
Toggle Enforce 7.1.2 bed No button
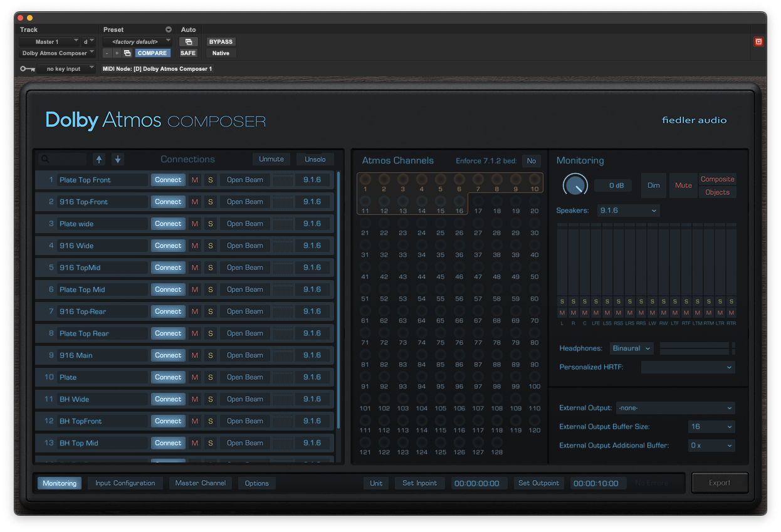tap(532, 161)
